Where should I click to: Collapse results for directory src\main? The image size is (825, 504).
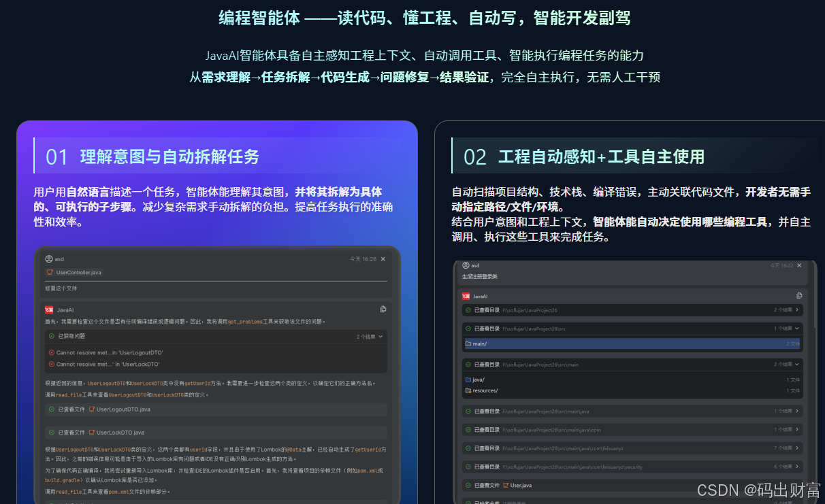798,365
